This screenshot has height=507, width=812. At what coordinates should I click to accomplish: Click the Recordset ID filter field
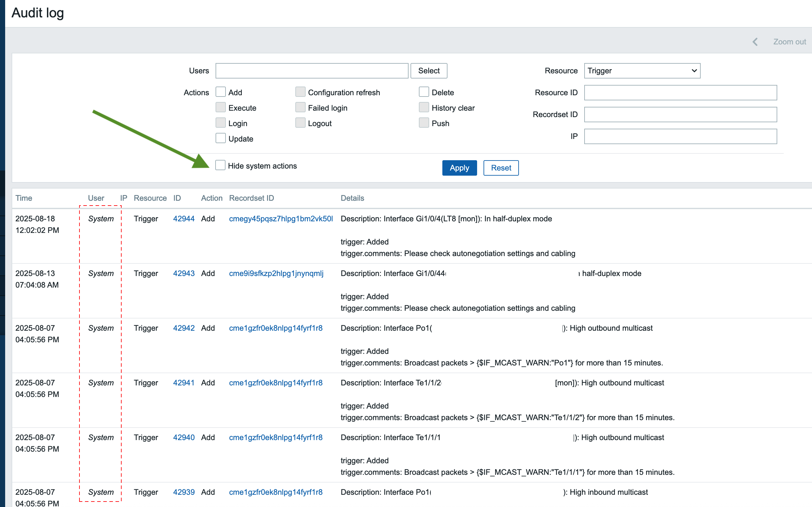[680, 114]
